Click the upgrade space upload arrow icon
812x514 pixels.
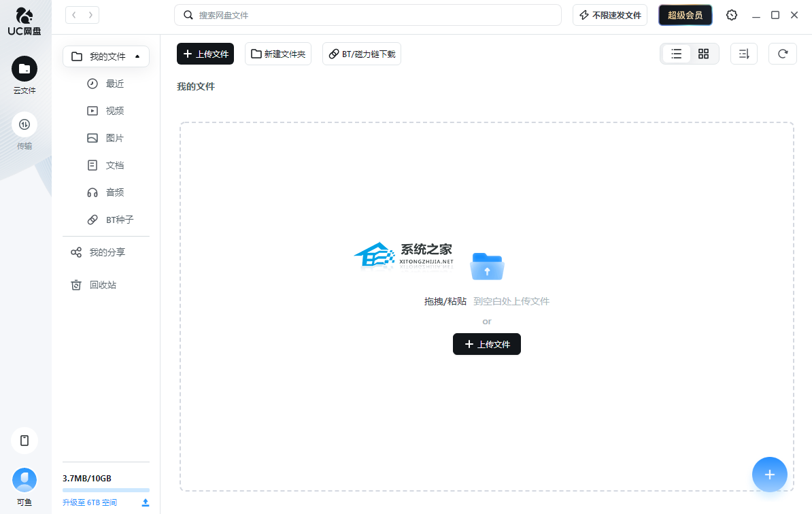[146, 502]
